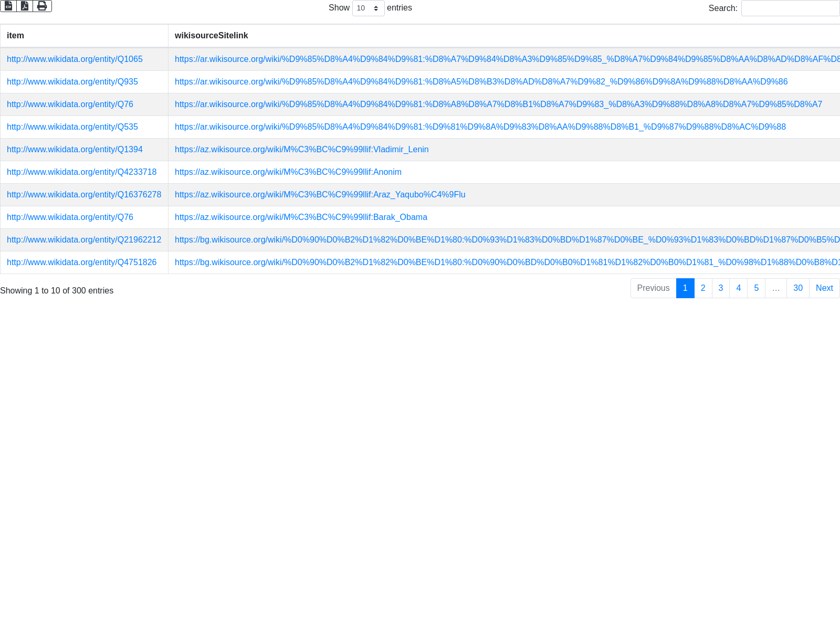The image size is (840, 630).
Task: Go to page 2 of results
Action: coord(703,288)
